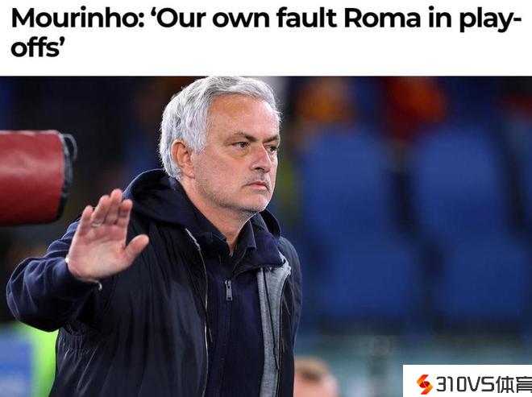Click the 310VS watermark text

pos(484,385)
